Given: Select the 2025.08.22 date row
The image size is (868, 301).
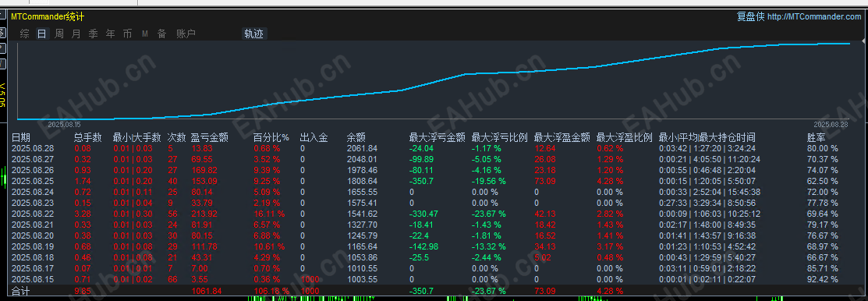Looking at the screenshot, I should [x=33, y=214].
